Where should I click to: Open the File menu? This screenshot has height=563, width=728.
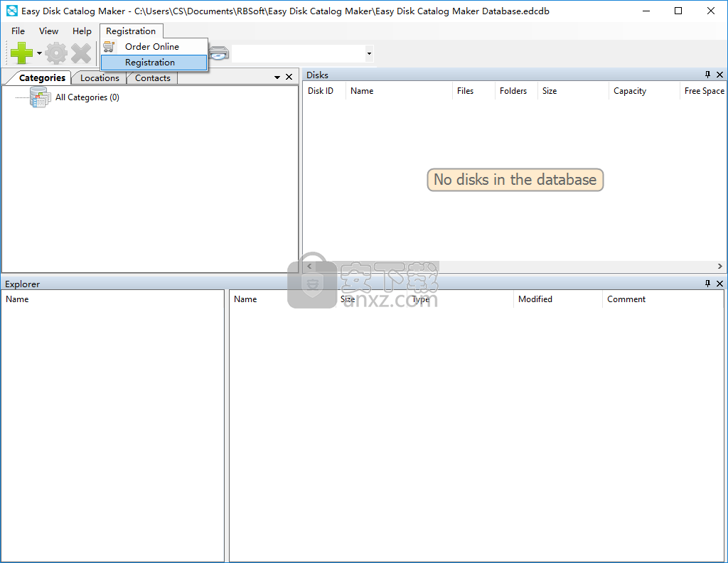pyautogui.click(x=18, y=31)
